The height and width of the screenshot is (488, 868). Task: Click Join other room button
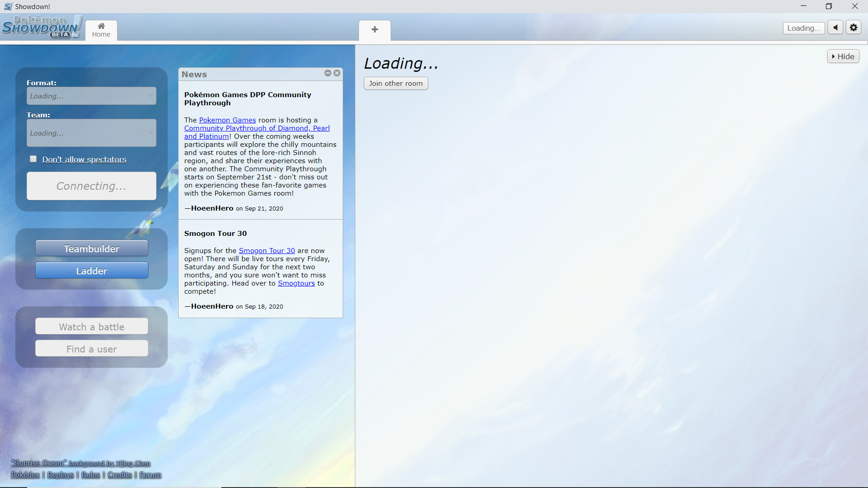pyautogui.click(x=396, y=84)
